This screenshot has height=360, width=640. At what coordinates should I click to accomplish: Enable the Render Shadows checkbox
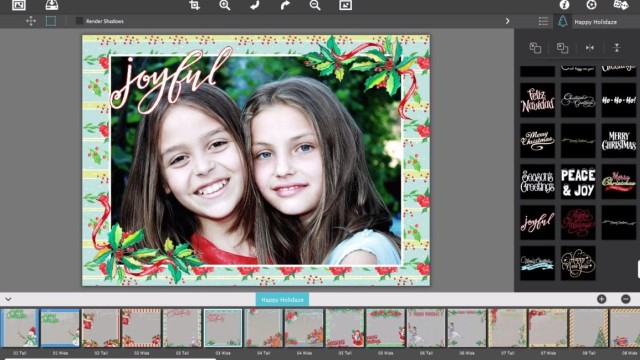click(x=79, y=21)
